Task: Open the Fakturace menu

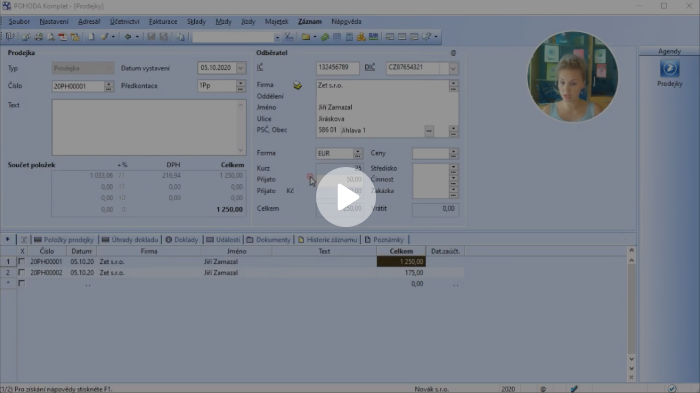Action: (x=163, y=21)
